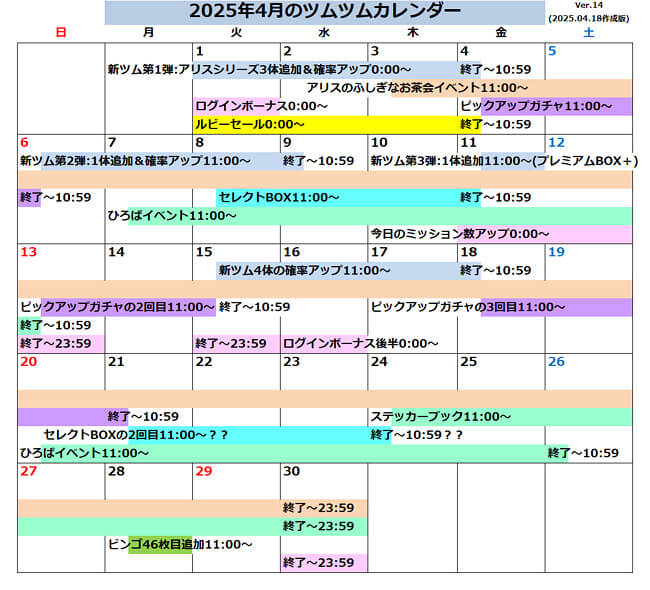Click the 新ツム第1弾 アリスシリーズ event
Screen dimensions: 650x590
click(258, 69)
